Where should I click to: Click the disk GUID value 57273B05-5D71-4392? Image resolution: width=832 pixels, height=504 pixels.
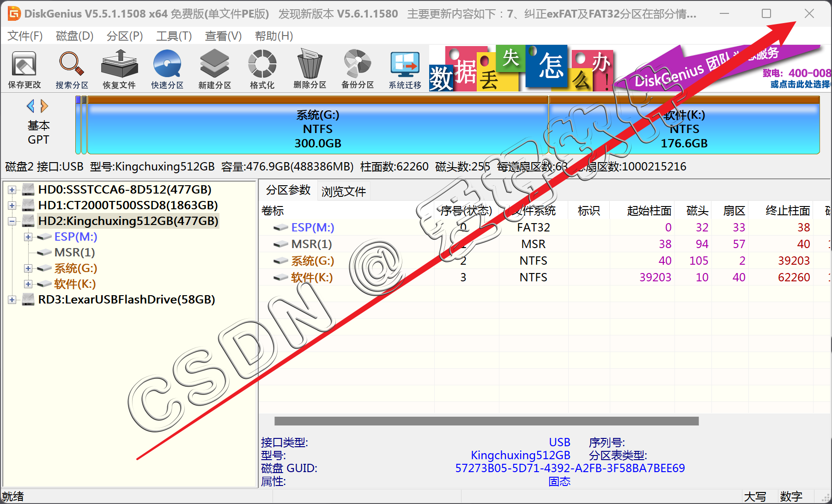tap(570, 468)
